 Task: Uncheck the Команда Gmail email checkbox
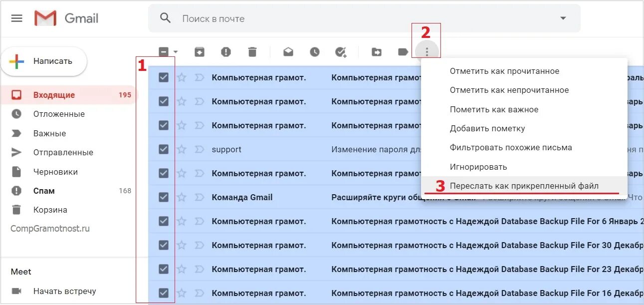[164, 197]
